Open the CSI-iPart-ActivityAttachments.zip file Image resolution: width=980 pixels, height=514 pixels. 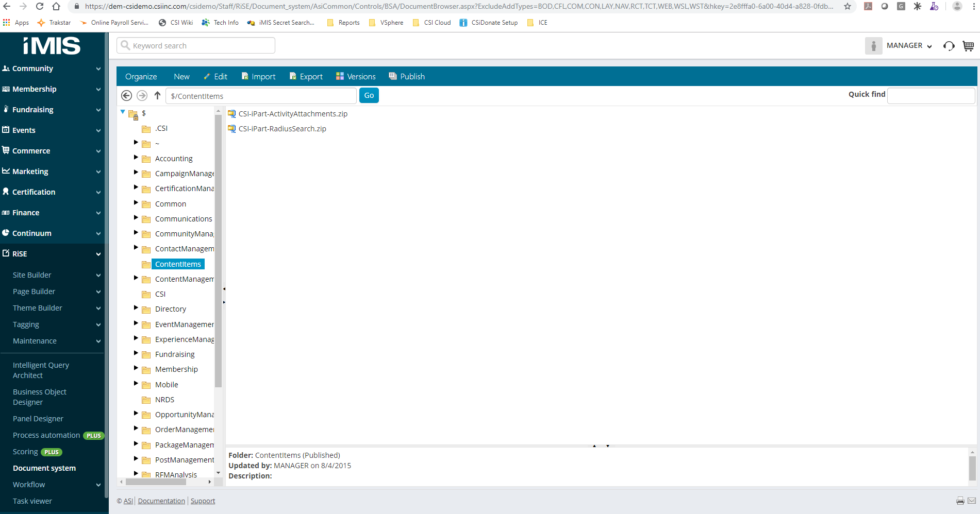(x=292, y=114)
